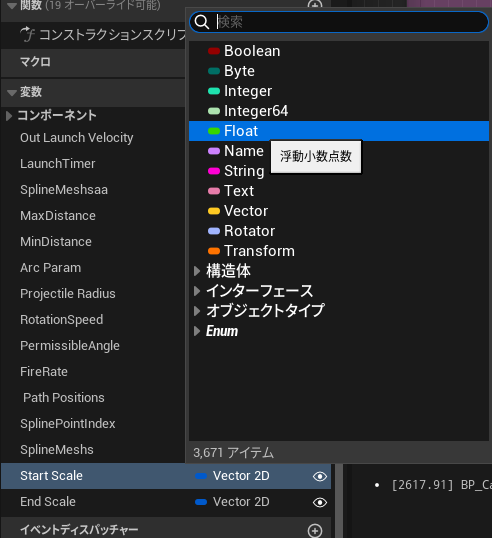Image resolution: width=492 pixels, height=538 pixels.
Task: Expand the オブジェクトタイプ category
Action: coord(197,311)
